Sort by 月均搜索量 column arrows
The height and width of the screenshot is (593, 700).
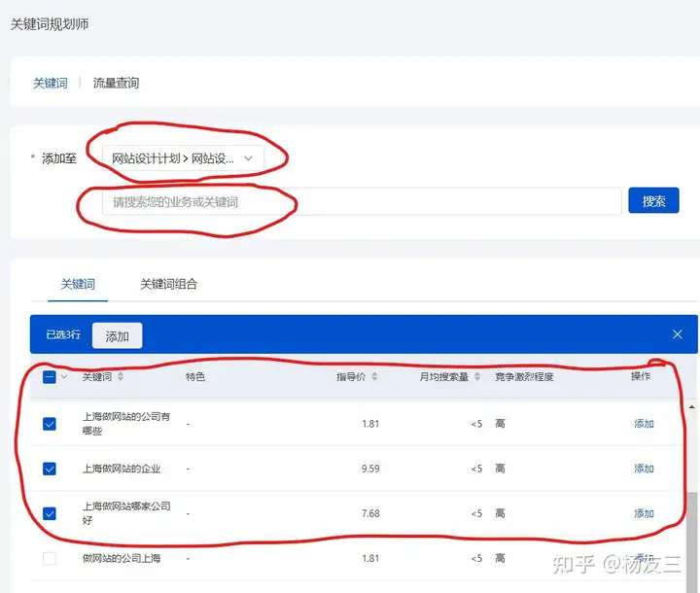477,377
